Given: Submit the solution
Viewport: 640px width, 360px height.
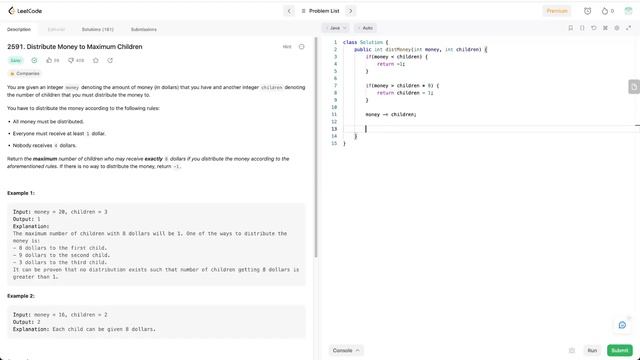Looking at the screenshot, I should [620, 350].
